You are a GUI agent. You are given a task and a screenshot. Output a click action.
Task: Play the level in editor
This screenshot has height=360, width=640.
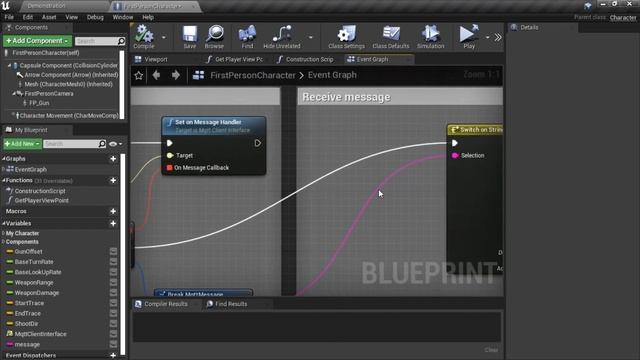469,37
